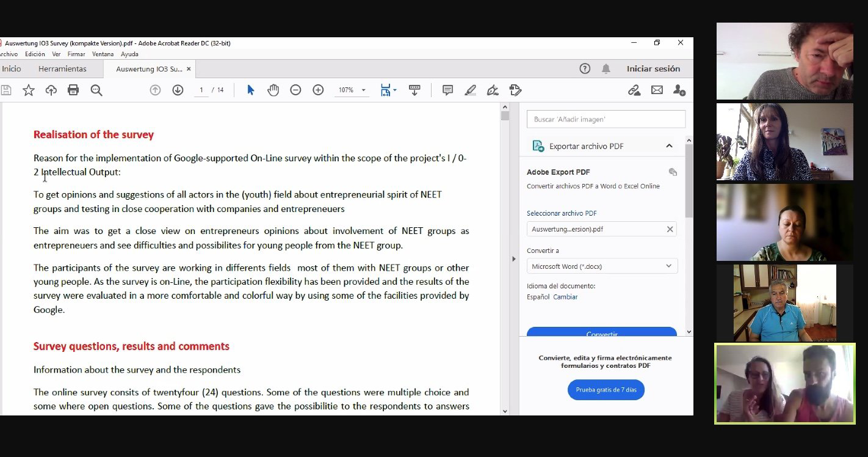Select the Auswertung IO3 document tab
The width and height of the screenshot is (868, 457).
pos(148,69)
